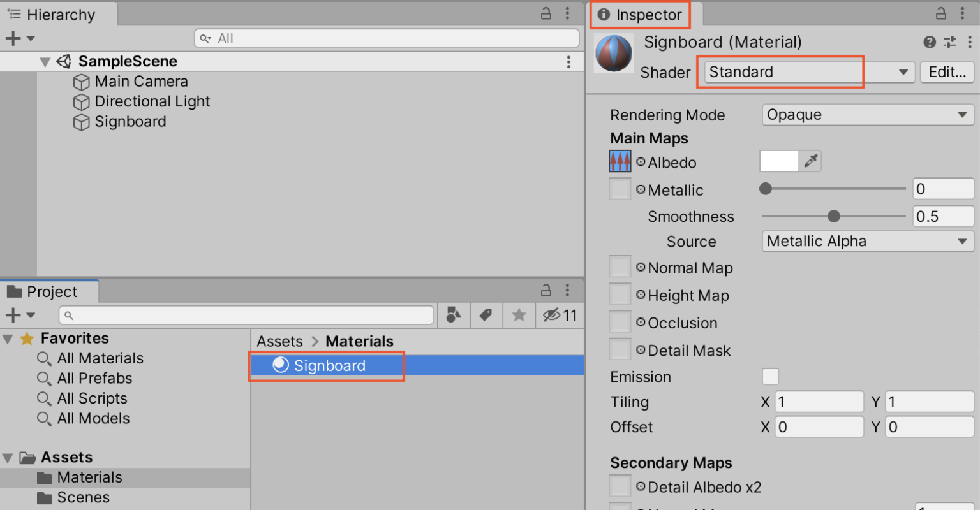Image resolution: width=980 pixels, height=510 pixels.
Task: Show hidden packages via the crossed-eye icon
Action: [552, 314]
